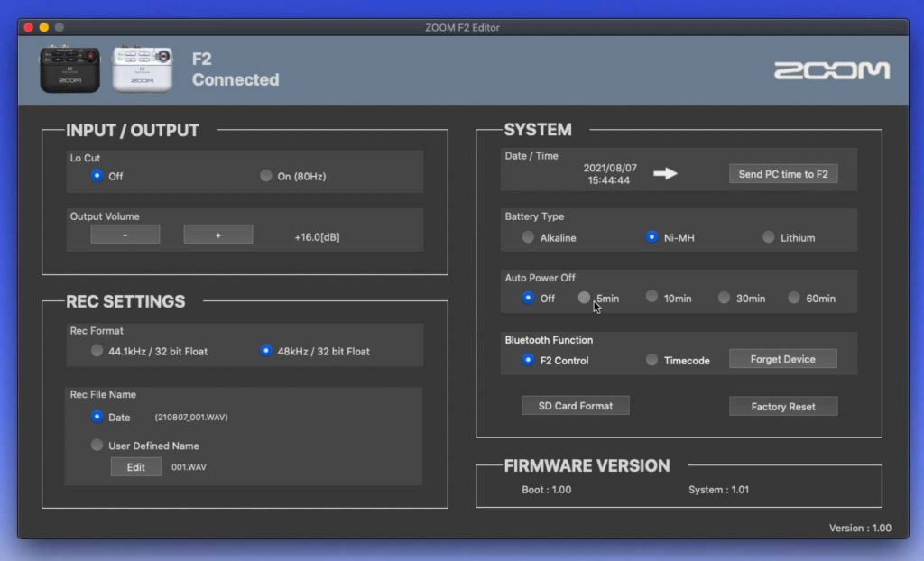Set Auto Power Off to 60min

tap(794, 298)
